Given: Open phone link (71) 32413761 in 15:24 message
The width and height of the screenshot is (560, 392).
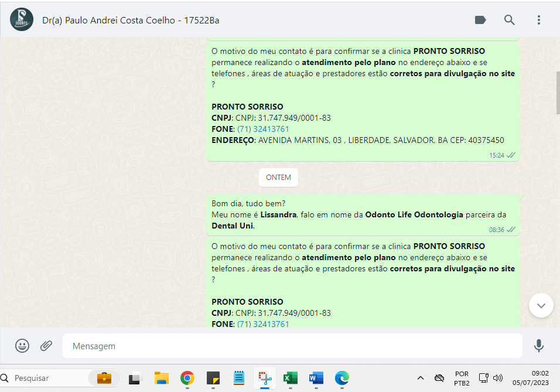Looking at the screenshot, I should tap(263, 129).
